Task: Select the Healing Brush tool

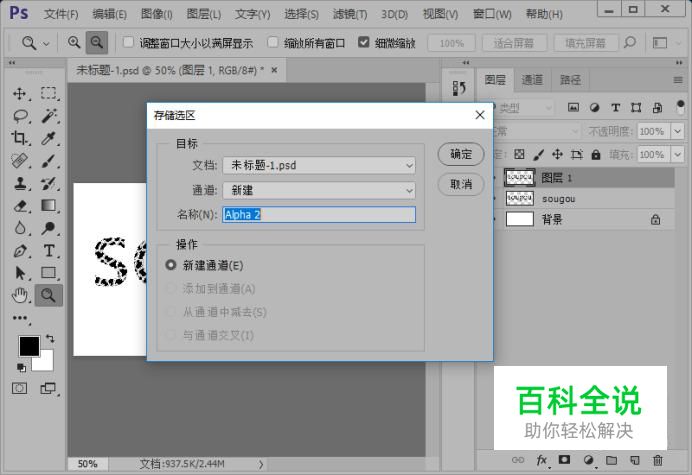Action: tap(19, 161)
